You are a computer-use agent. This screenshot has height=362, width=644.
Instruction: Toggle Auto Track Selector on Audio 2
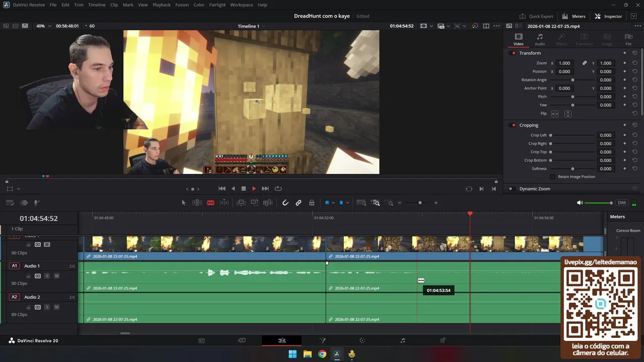pos(38,307)
